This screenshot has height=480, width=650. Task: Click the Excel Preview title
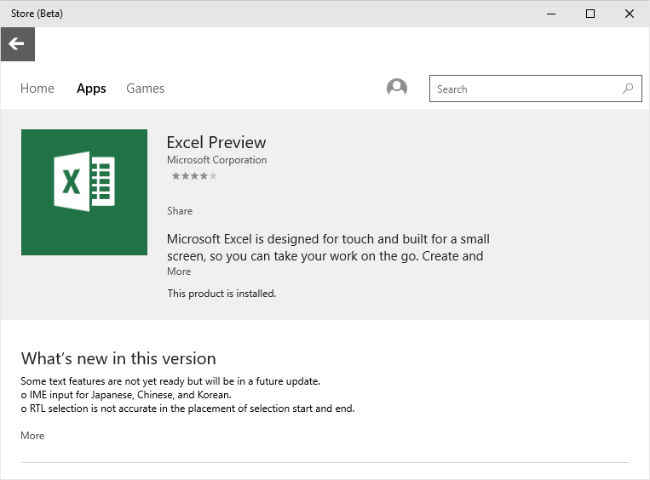216,142
